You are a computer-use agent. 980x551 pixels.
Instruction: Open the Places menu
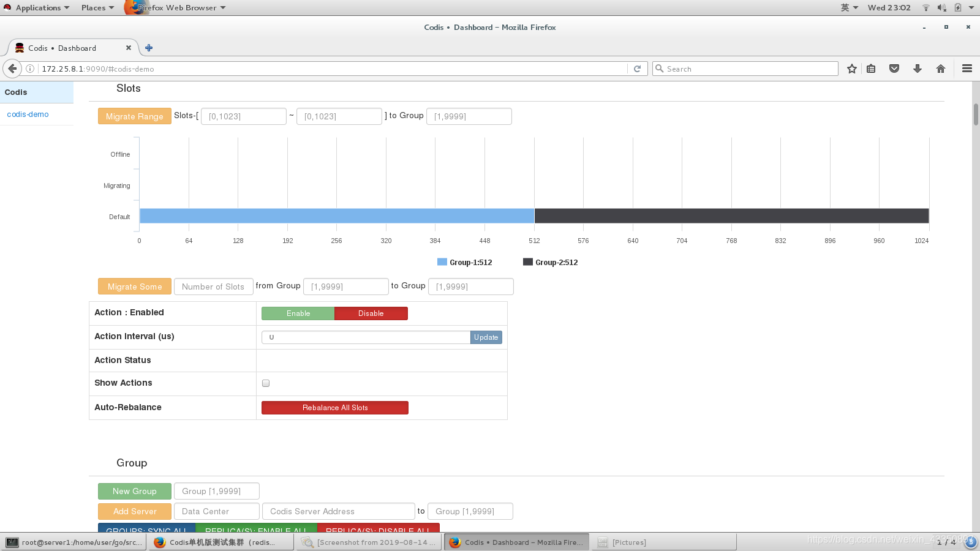[x=97, y=7]
